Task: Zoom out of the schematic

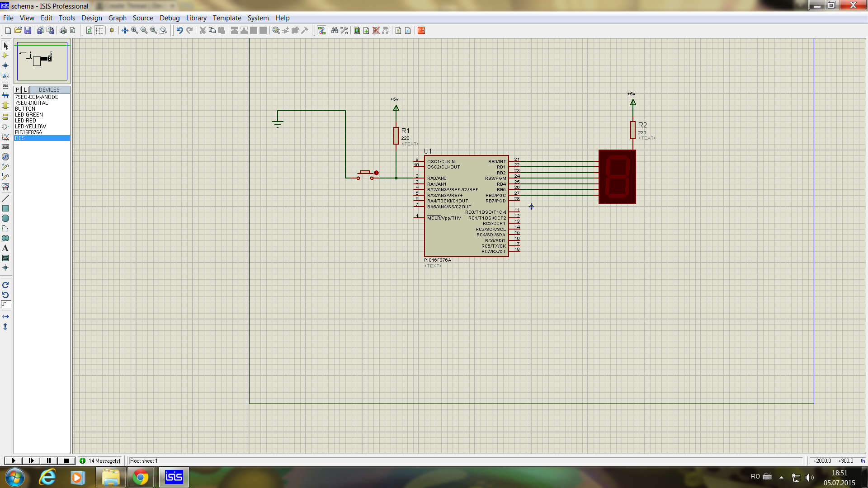Action: pos(144,30)
